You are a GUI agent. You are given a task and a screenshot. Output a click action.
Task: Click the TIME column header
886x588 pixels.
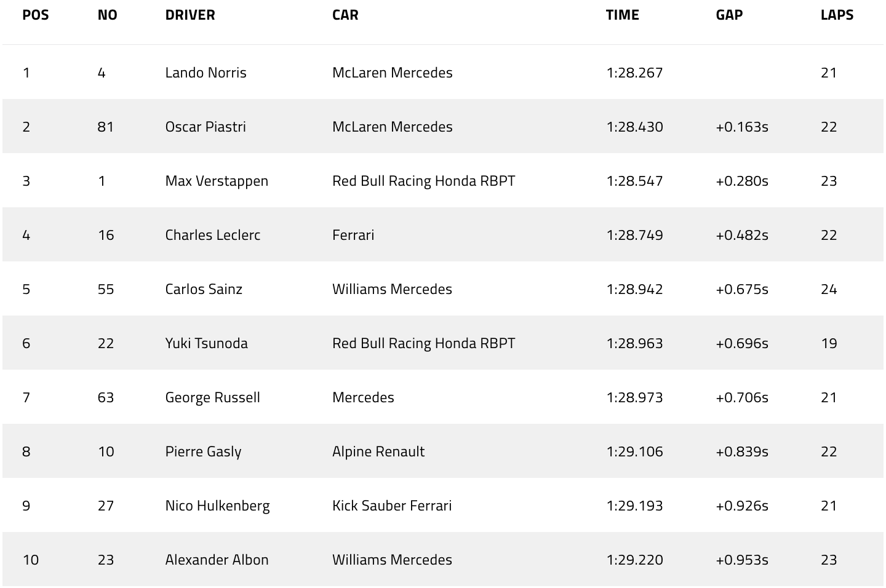pos(622,15)
